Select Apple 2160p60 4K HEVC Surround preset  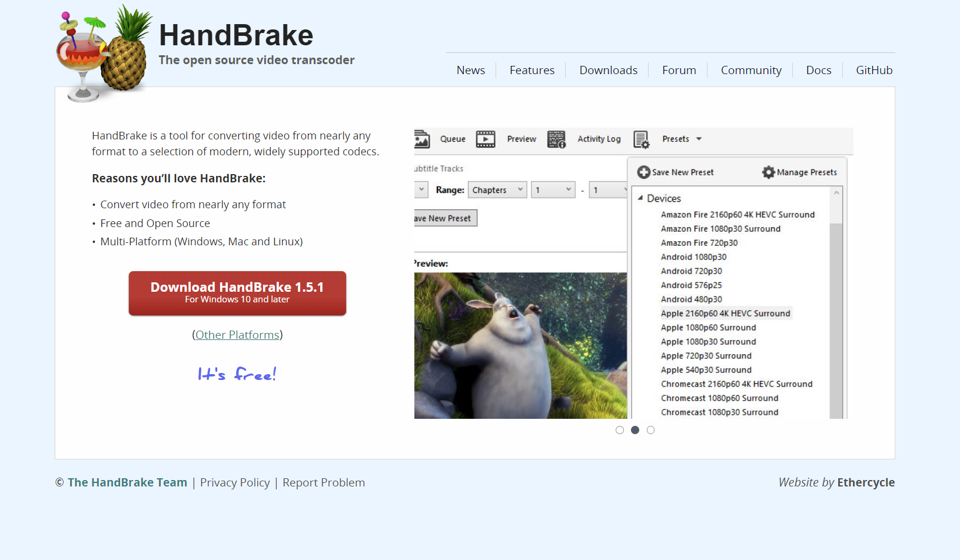point(726,314)
